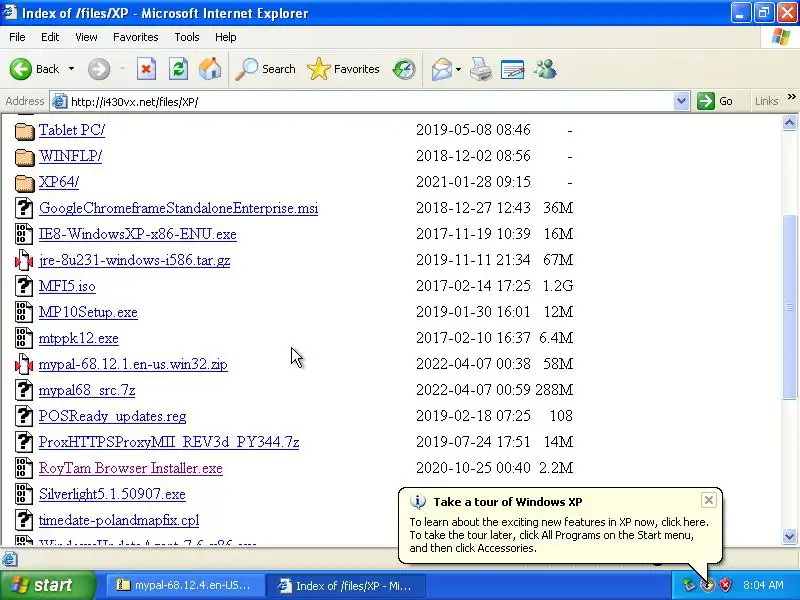
Task: Click the taskbar clock showing 8:04 AM
Action: [763, 585]
